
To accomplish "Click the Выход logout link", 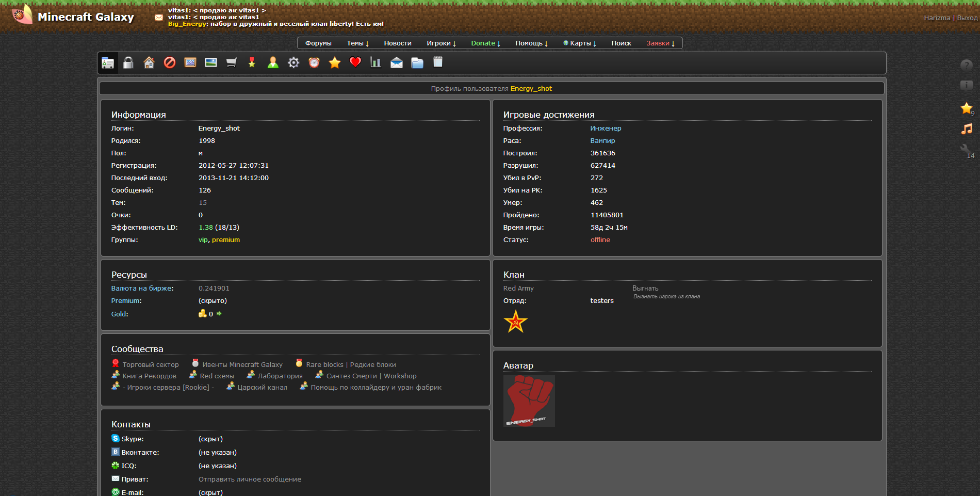I will point(967,18).
